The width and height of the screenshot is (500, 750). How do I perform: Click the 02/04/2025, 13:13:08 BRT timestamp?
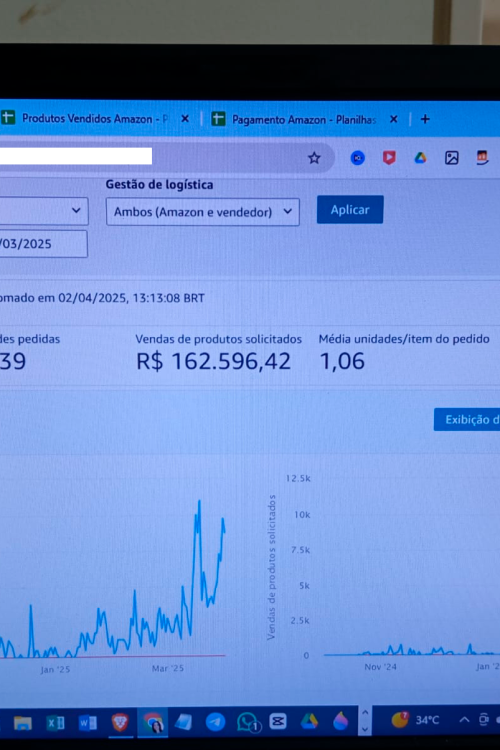coord(131,298)
